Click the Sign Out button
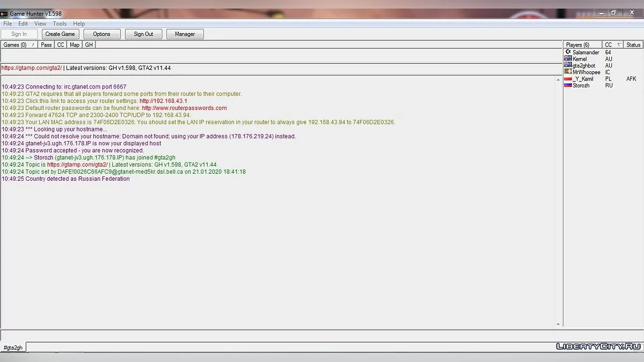 coord(143,34)
